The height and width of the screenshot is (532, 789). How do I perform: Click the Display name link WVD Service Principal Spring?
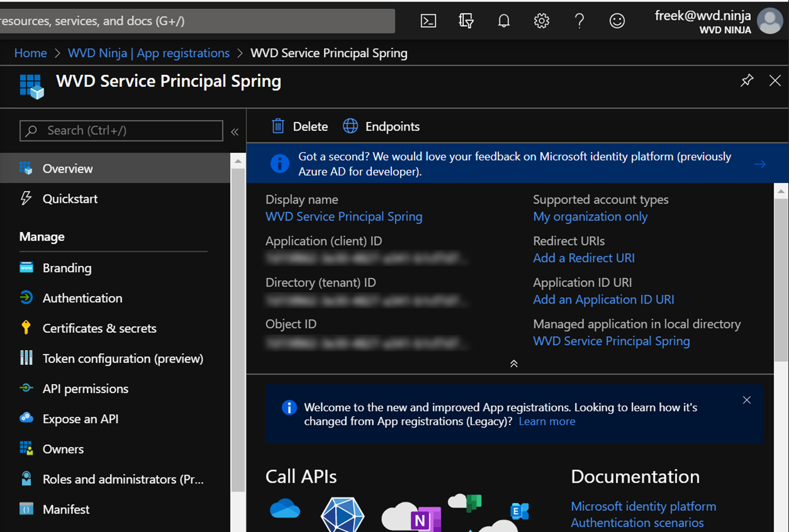coord(344,216)
